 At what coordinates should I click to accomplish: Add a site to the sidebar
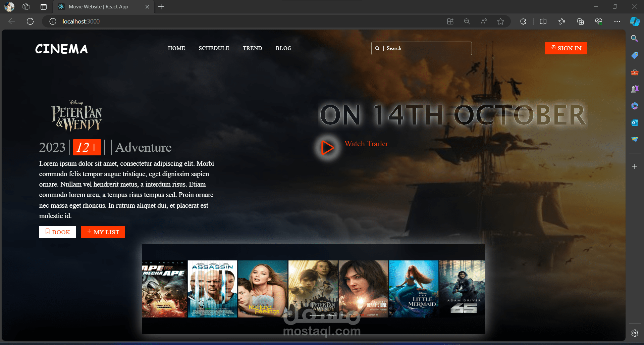coord(635,166)
